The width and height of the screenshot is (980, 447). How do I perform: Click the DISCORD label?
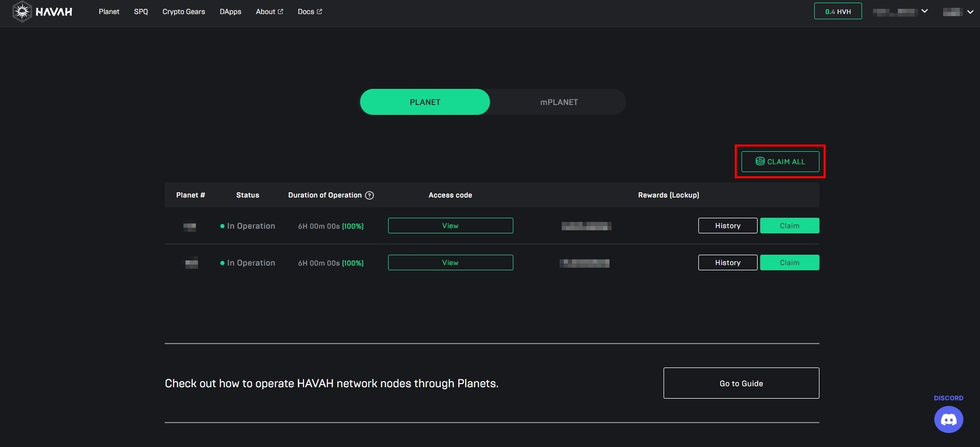click(x=948, y=398)
